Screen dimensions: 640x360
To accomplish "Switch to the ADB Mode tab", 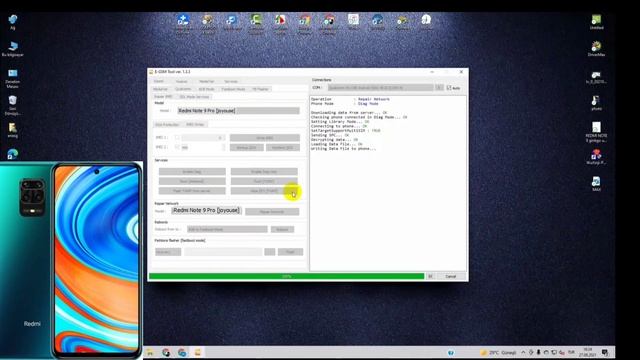I will (x=207, y=89).
